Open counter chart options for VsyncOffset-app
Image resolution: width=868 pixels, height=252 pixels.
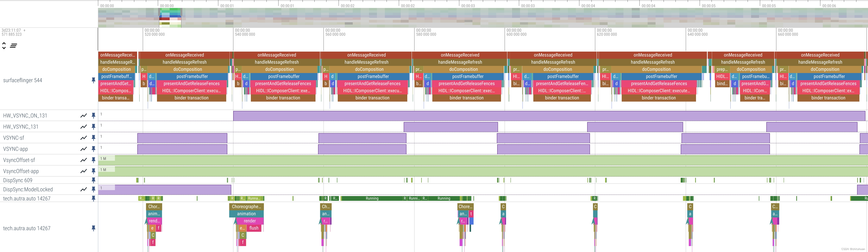pyautogui.click(x=84, y=171)
